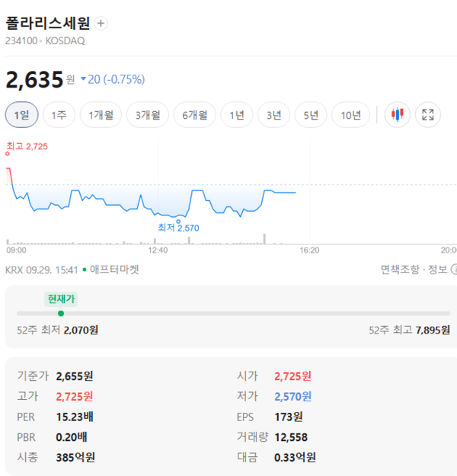Open the 면책조항 link

pyautogui.click(x=400, y=269)
